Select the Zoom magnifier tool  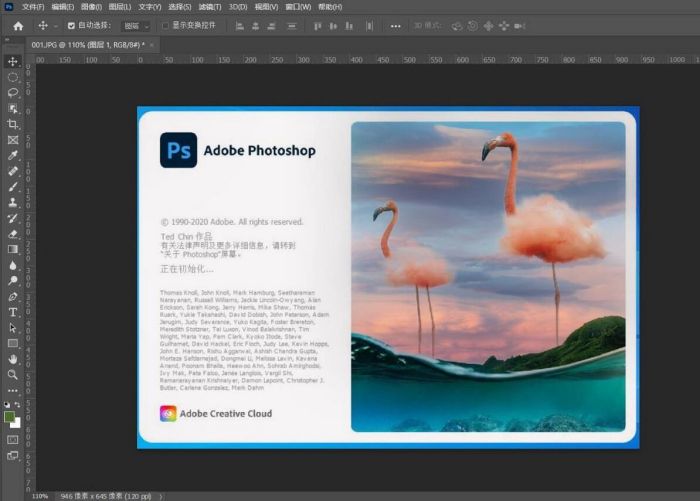(13, 374)
